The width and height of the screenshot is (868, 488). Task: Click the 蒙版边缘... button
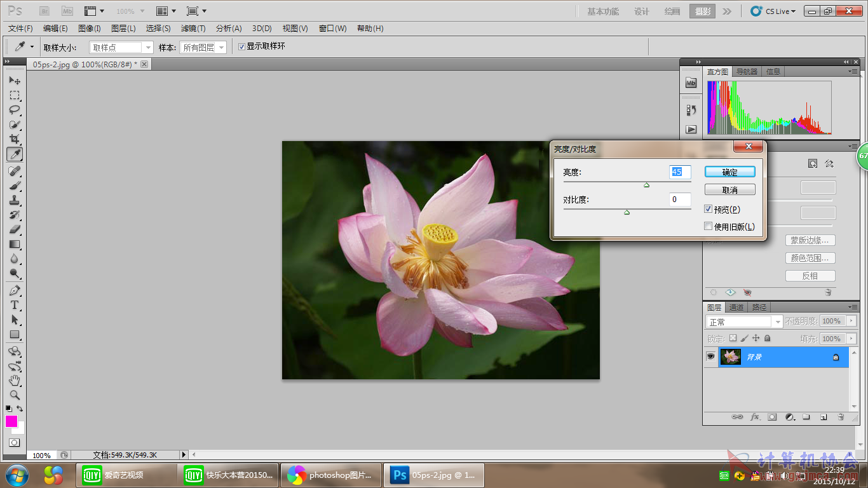tap(810, 240)
